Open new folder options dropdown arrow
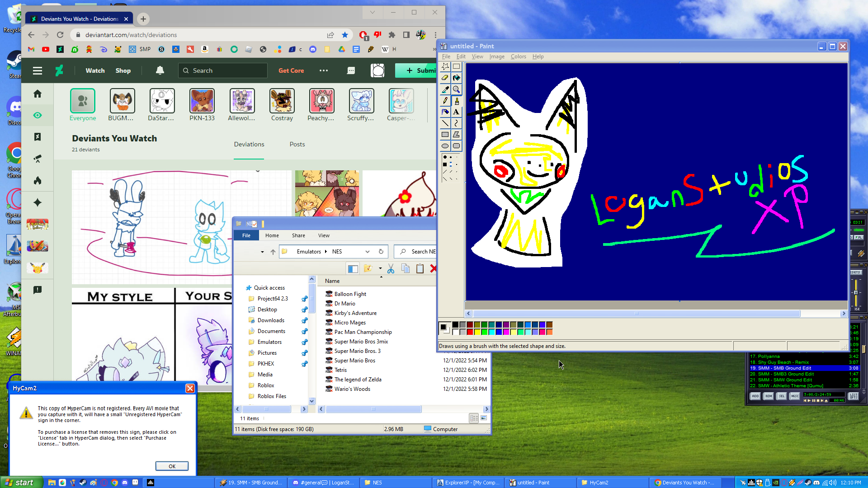The image size is (868, 488). (x=380, y=269)
